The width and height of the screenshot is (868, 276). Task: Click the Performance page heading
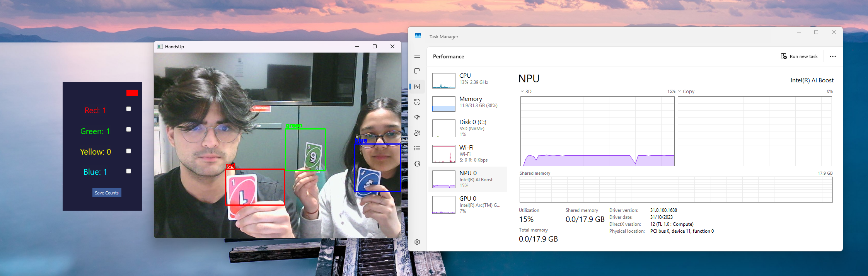pos(448,56)
